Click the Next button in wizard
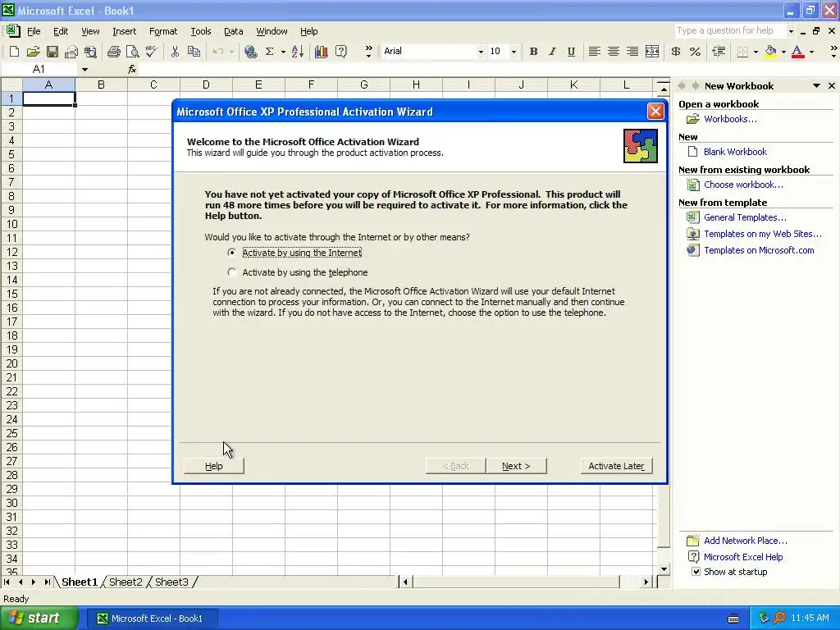840x630 pixels. click(x=516, y=466)
